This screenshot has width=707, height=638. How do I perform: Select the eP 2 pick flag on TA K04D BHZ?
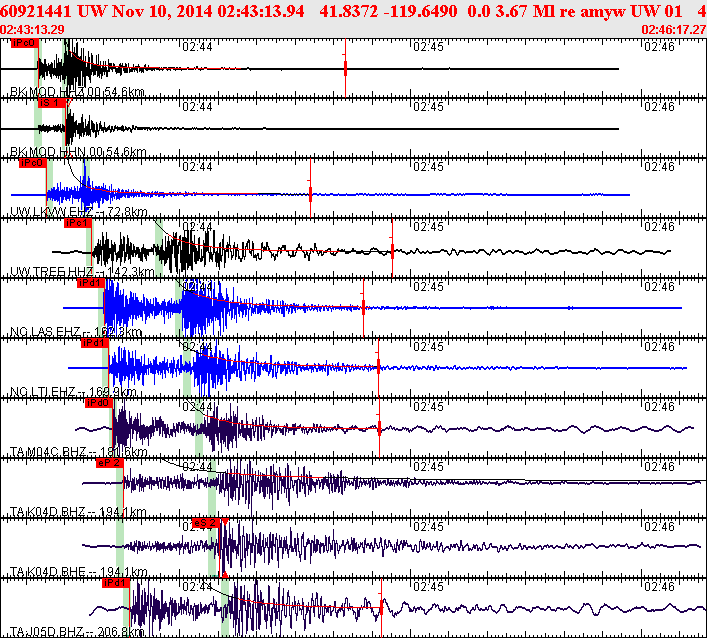(x=110, y=463)
